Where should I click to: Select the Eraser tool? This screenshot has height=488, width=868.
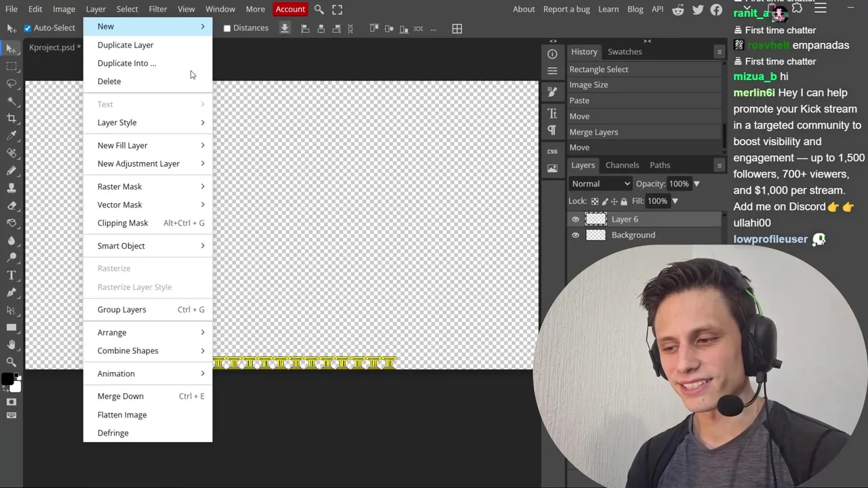(x=12, y=205)
